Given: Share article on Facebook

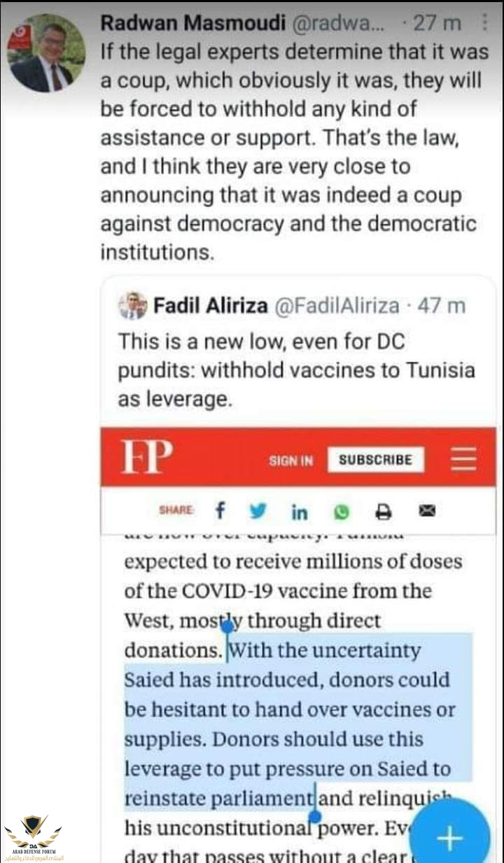Looking at the screenshot, I should (x=220, y=512).
